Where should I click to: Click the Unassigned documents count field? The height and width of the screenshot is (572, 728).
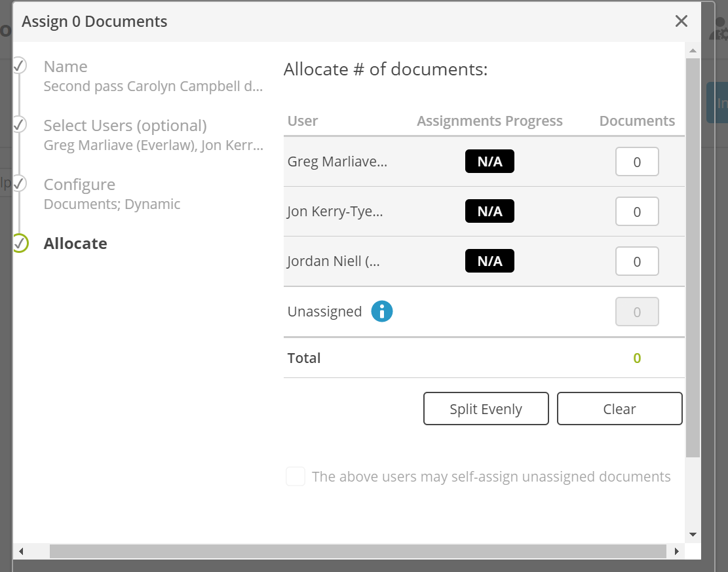[637, 311]
